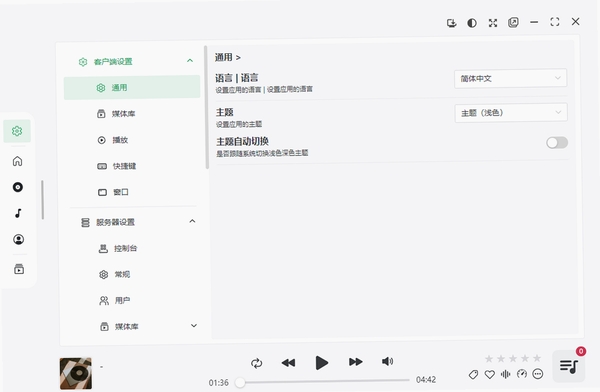Click the collapse arrows icon in title bar
The width and height of the screenshot is (600, 392).
[x=493, y=23]
